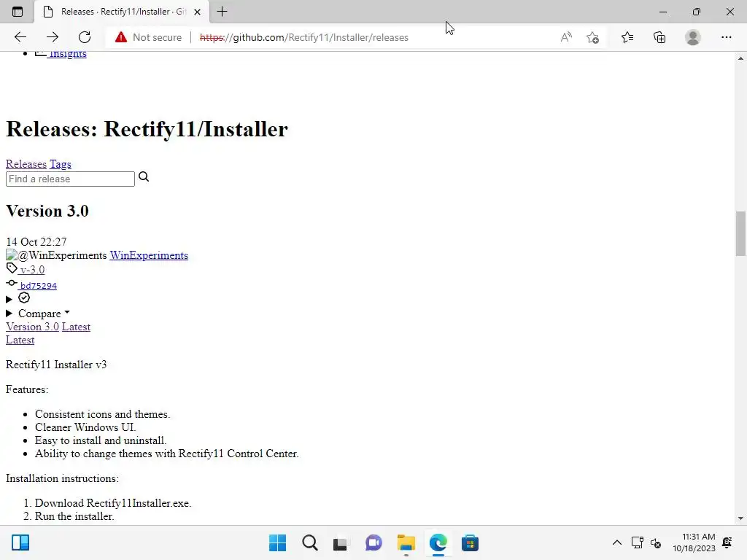Open a new tab with the plus button
Viewport: 747px width, 560px height.
pos(222,12)
